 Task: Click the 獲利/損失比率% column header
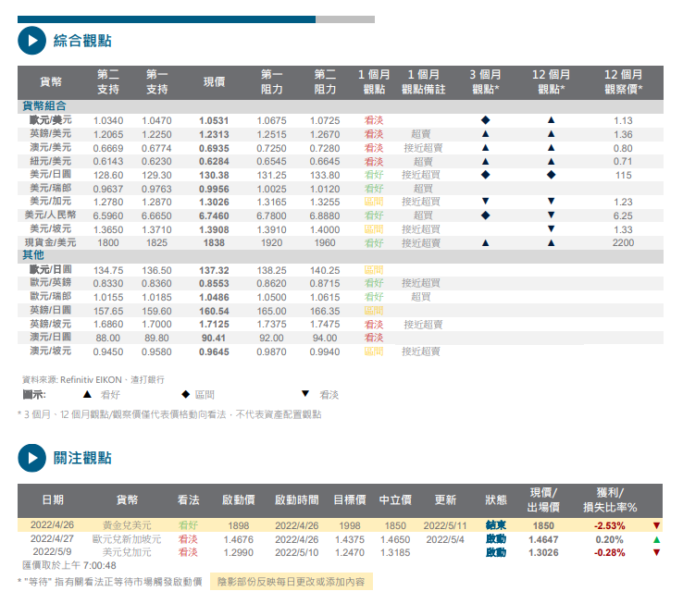tap(610, 499)
